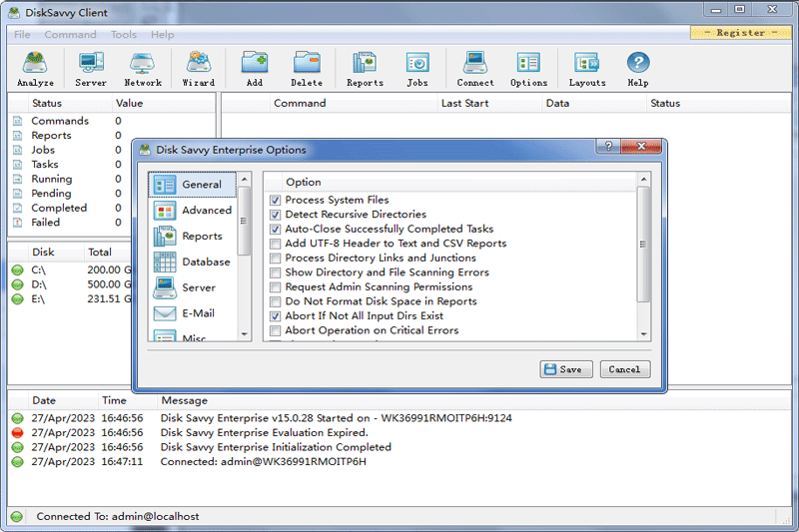Uncheck Detect Recursive Directories
The height and width of the screenshot is (532, 799).
pos(276,215)
